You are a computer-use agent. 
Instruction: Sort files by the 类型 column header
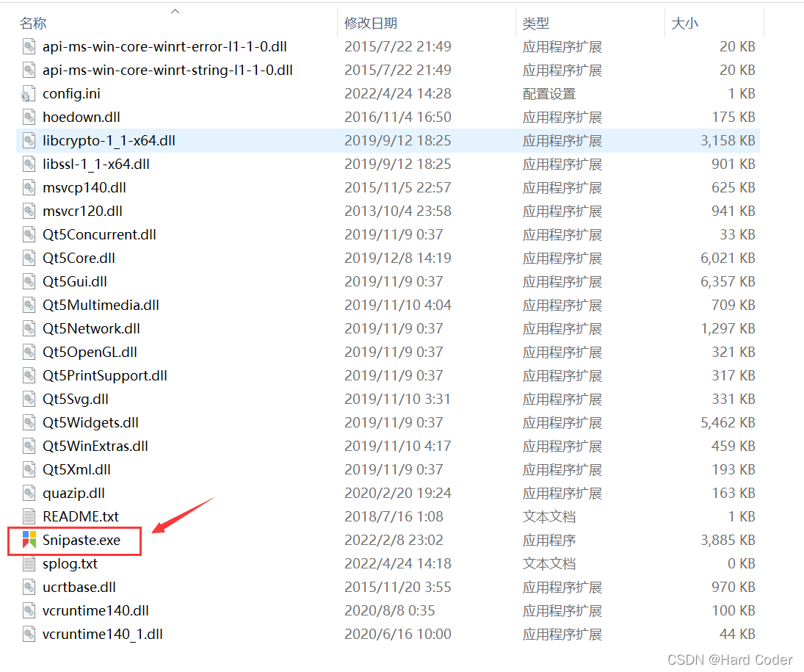[x=536, y=23]
